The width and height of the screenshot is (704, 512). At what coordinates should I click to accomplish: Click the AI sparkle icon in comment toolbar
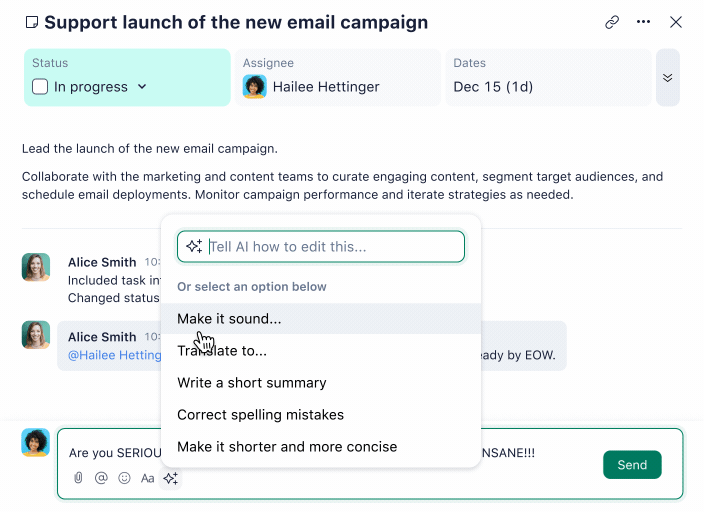[171, 478]
